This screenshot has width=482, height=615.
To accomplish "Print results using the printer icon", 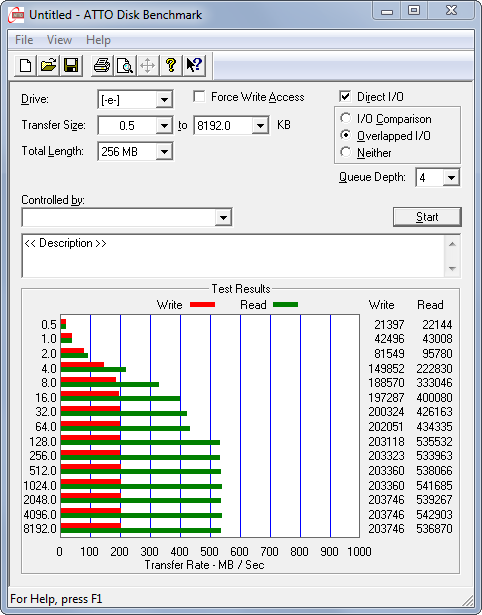I will coord(102,65).
